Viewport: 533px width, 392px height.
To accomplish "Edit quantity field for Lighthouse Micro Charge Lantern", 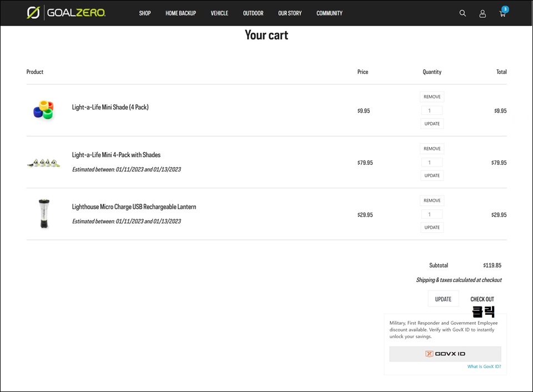I will [x=432, y=214].
